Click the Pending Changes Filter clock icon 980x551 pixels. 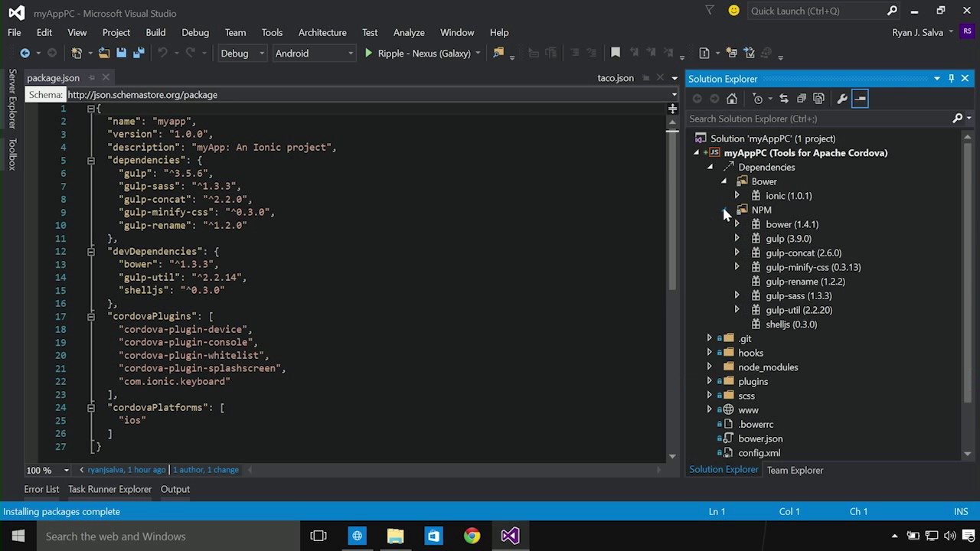pyautogui.click(x=757, y=99)
